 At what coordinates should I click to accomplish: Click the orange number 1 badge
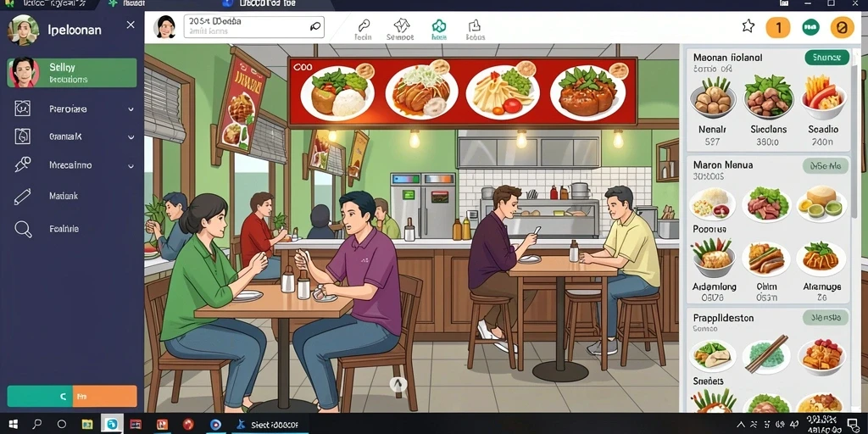(x=778, y=27)
